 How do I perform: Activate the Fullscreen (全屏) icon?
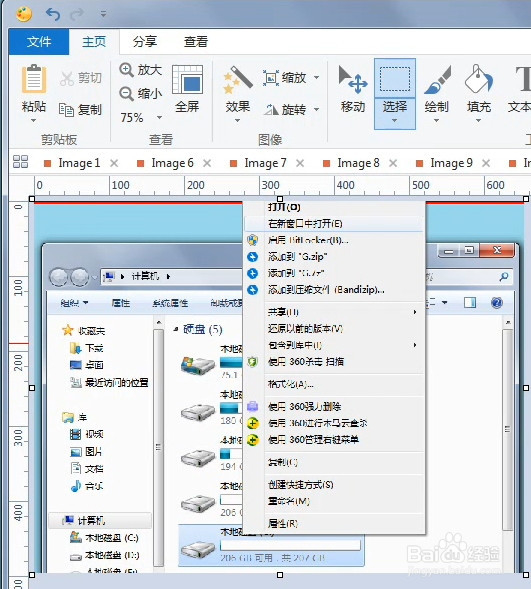click(x=187, y=80)
